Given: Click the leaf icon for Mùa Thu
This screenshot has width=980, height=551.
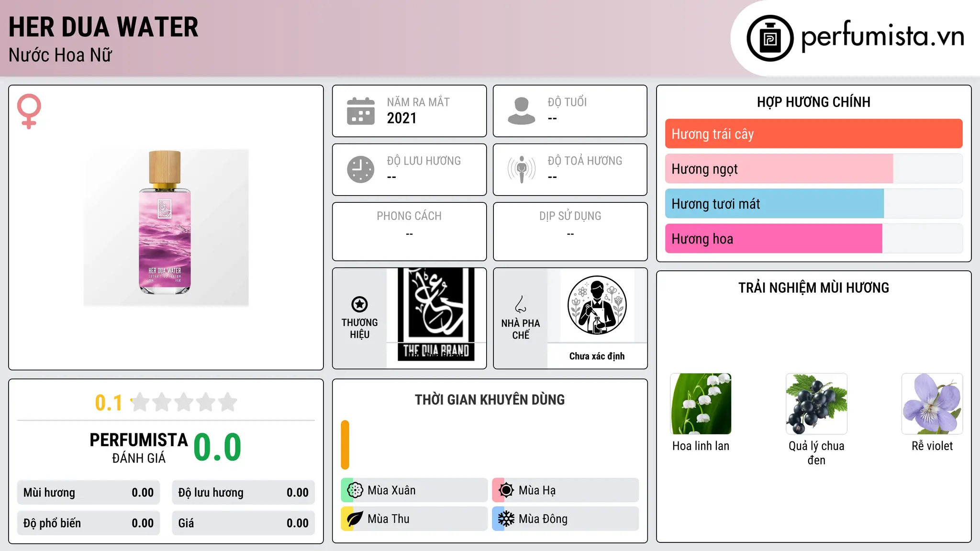Looking at the screenshot, I should pos(355,519).
